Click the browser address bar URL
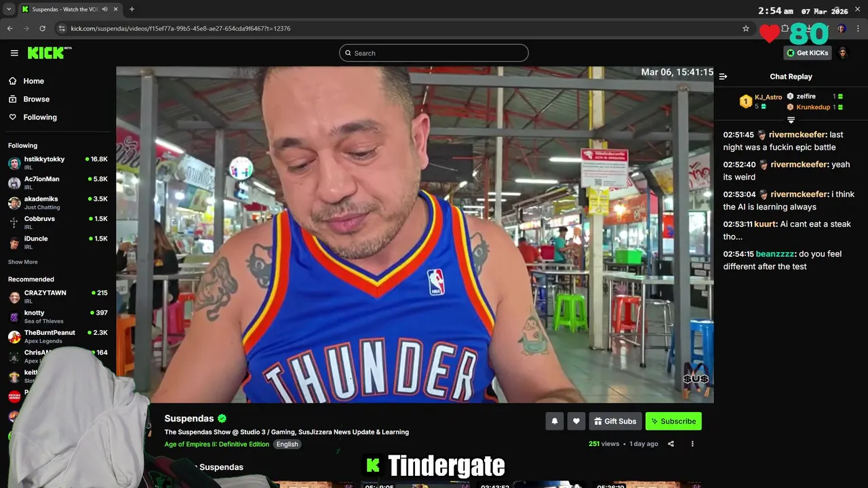This screenshot has width=868, height=488. point(180,28)
